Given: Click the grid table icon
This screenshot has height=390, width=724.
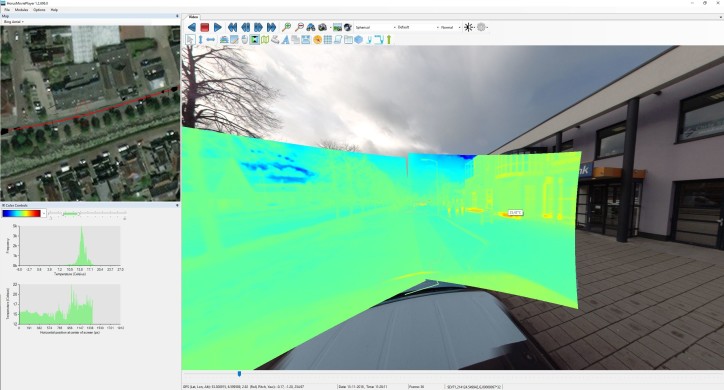Looking at the screenshot, I should (x=328, y=40).
